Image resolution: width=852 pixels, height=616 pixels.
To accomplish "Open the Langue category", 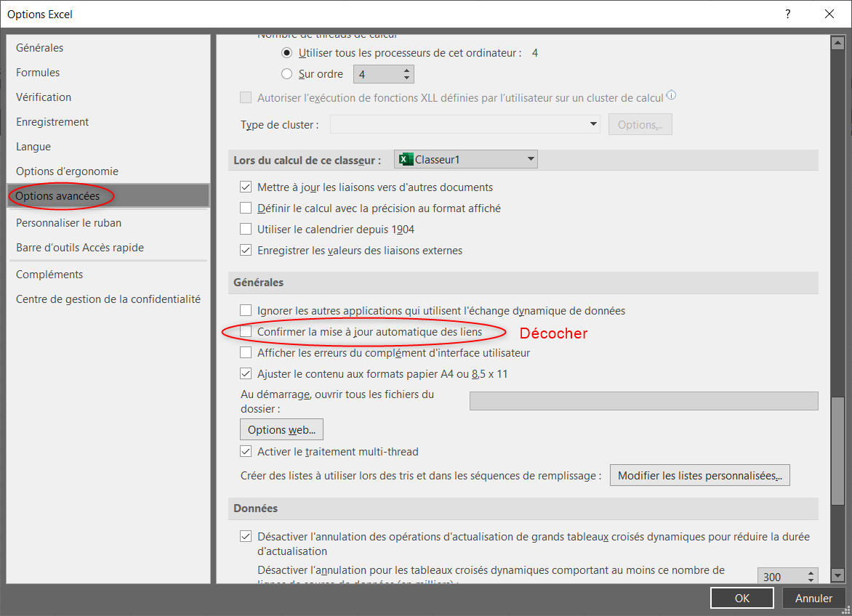I will (108, 147).
